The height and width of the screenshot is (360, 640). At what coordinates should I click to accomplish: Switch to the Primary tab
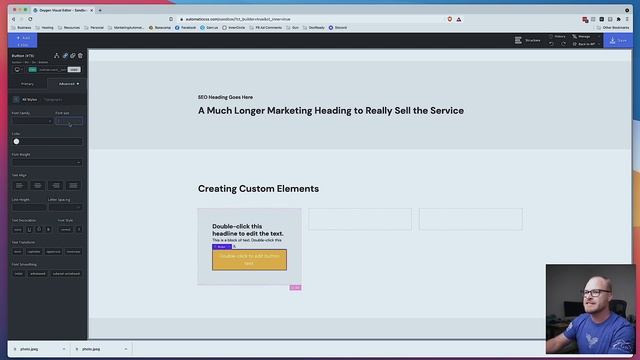click(x=27, y=84)
